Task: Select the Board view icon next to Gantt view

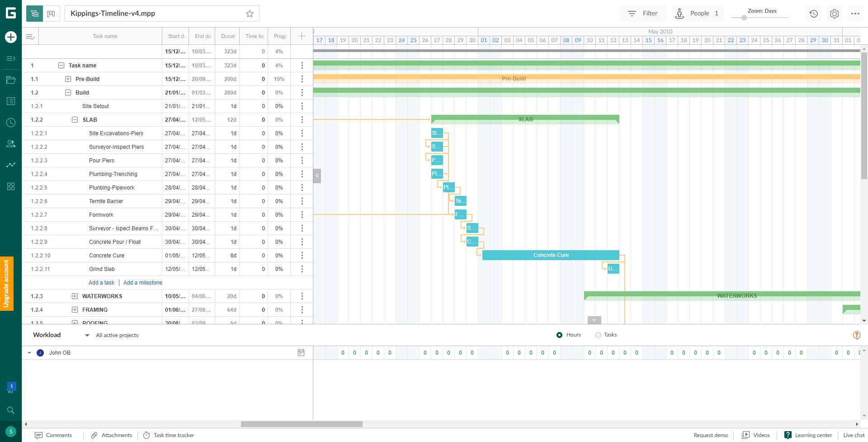Action: pos(51,14)
